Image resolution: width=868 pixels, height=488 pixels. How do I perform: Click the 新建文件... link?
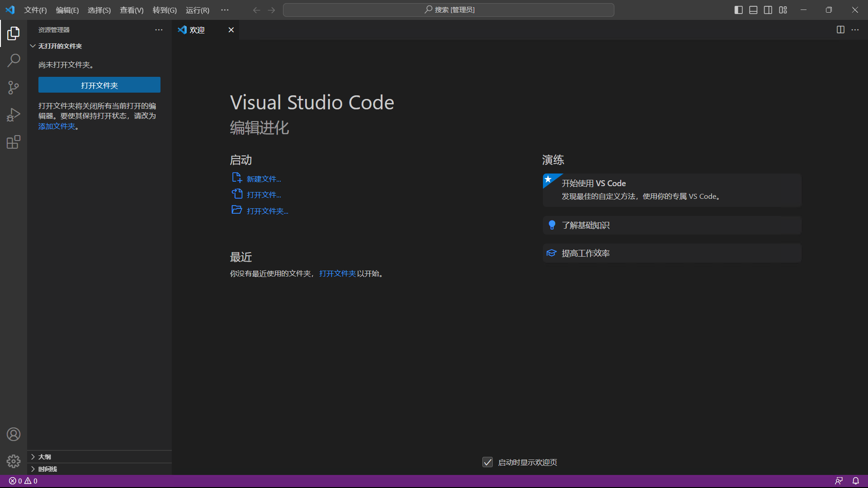pyautogui.click(x=264, y=179)
